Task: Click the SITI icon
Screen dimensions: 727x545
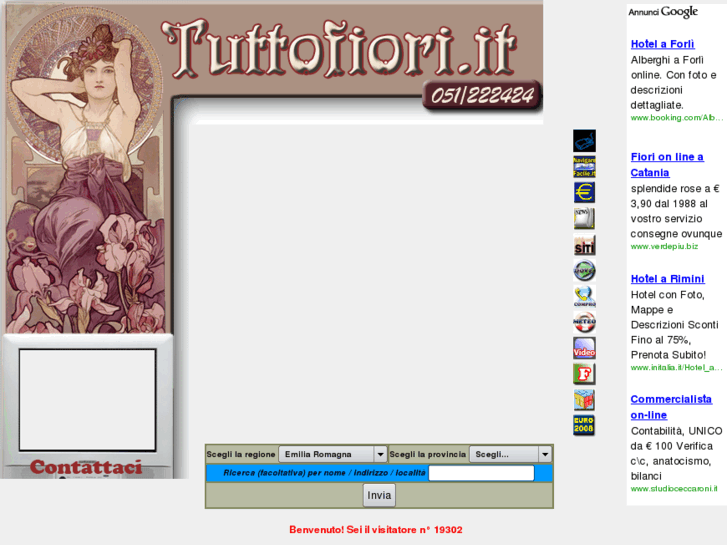Action: tap(584, 244)
